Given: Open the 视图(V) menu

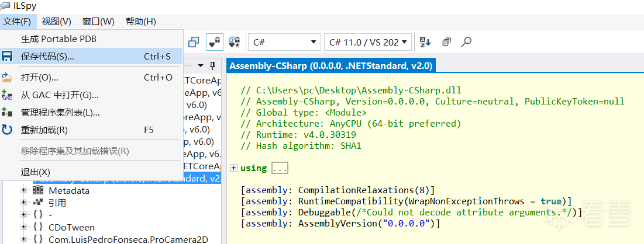Looking at the screenshot, I should click(x=57, y=22).
